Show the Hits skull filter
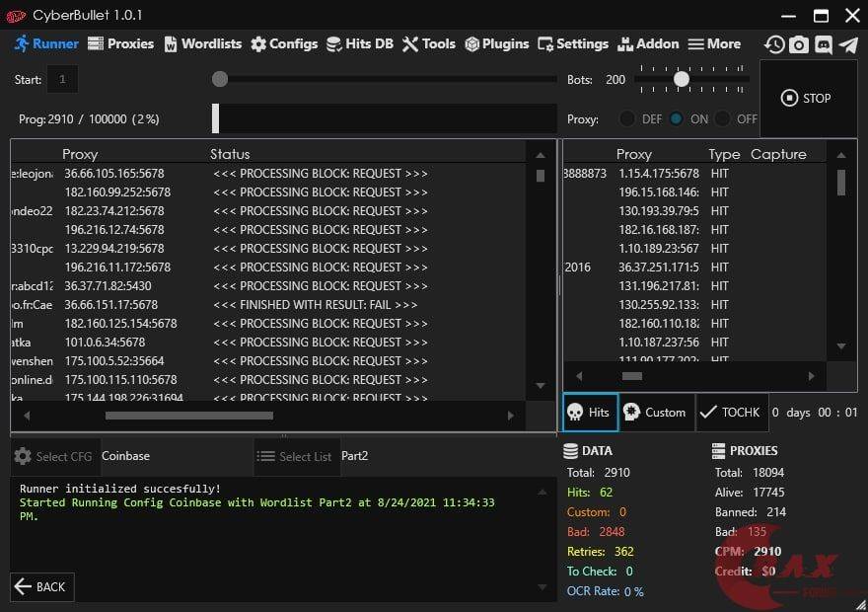 (590, 413)
